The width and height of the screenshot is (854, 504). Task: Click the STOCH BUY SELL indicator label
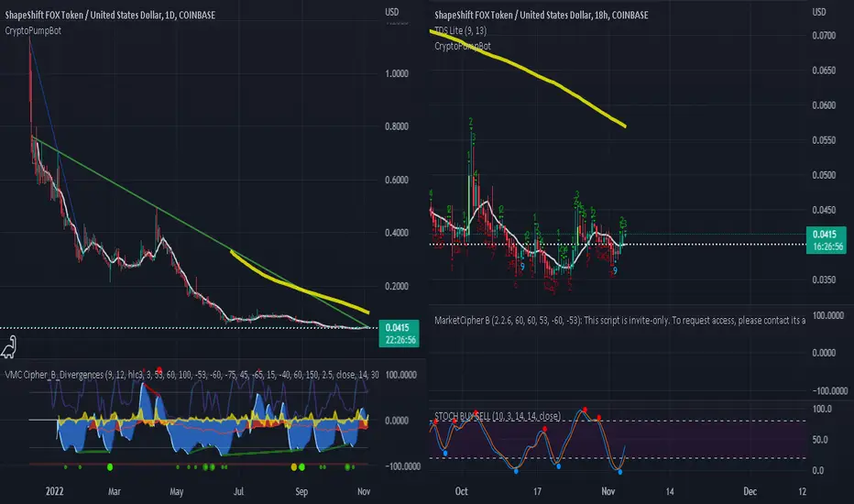point(498,416)
